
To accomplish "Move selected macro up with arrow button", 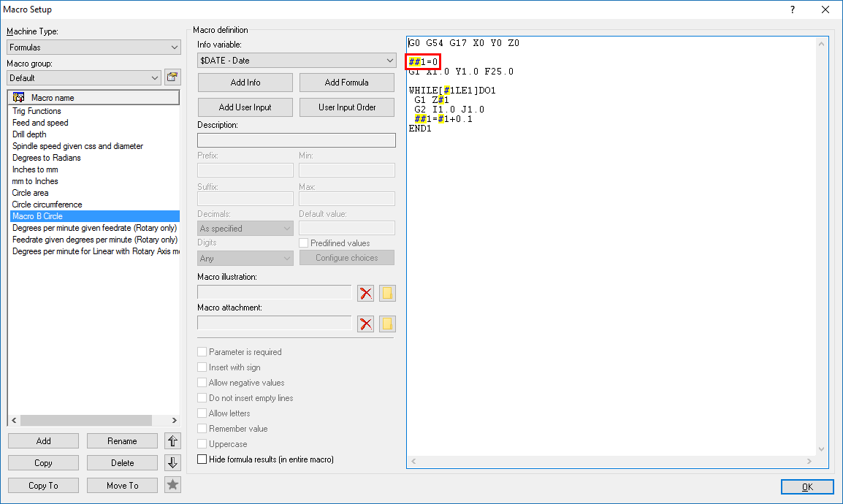I will click(x=172, y=440).
